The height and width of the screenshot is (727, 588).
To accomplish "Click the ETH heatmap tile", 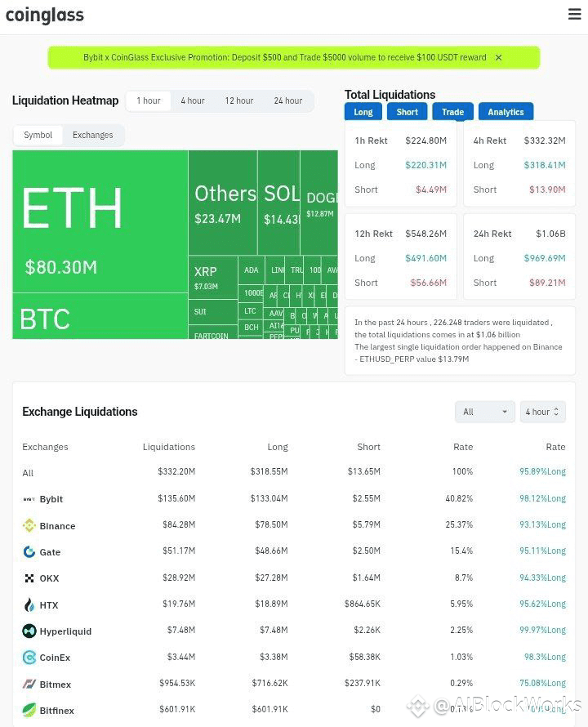I will (100, 221).
